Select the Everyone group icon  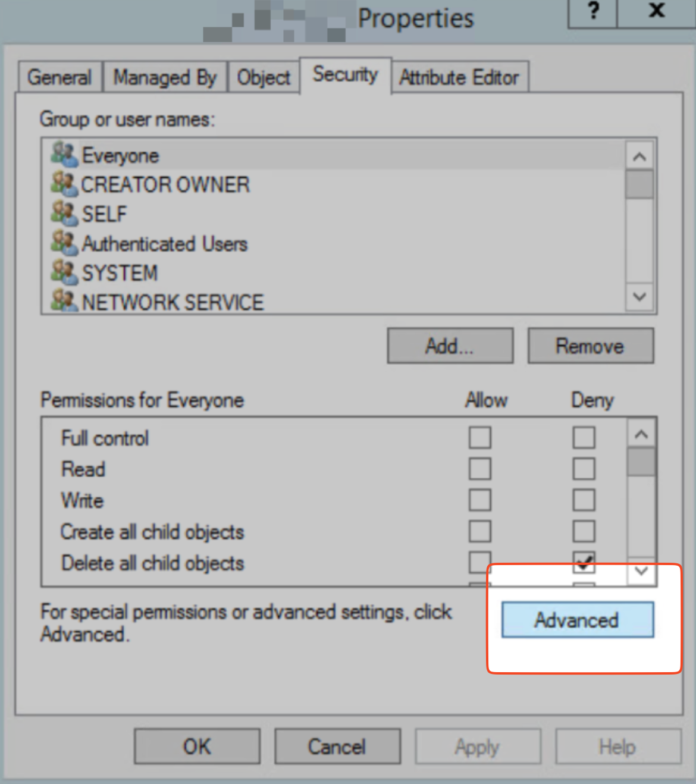coord(64,155)
